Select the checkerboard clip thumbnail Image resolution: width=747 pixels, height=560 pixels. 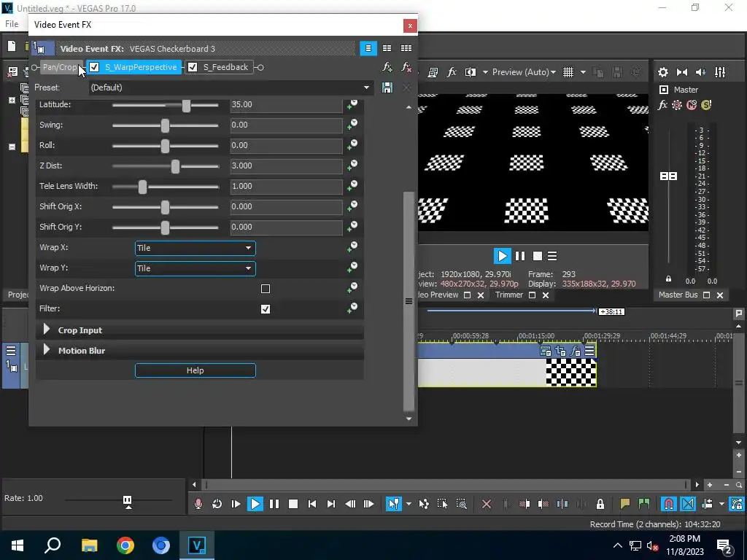[570, 372]
